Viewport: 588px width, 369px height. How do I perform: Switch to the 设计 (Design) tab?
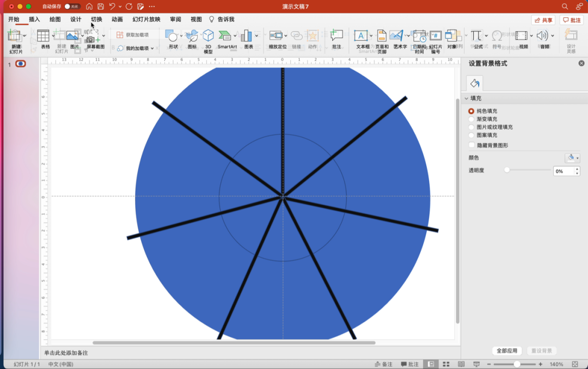click(x=76, y=20)
